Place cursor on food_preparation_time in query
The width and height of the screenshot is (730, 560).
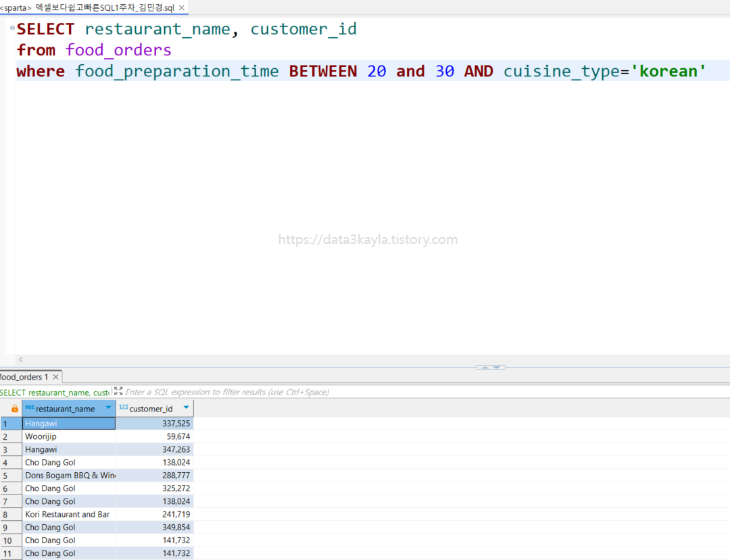tap(177, 71)
